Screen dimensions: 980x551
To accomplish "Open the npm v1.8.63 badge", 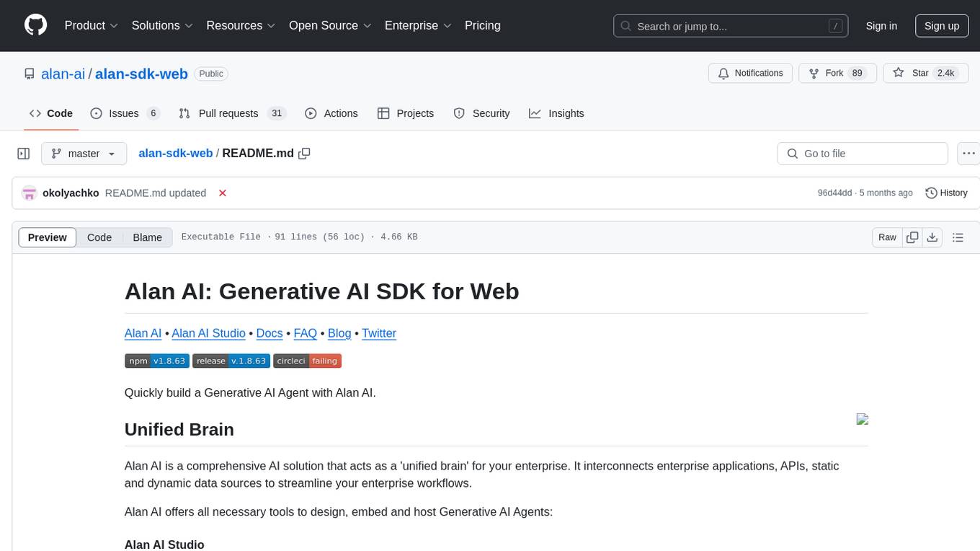I will tap(157, 361).
